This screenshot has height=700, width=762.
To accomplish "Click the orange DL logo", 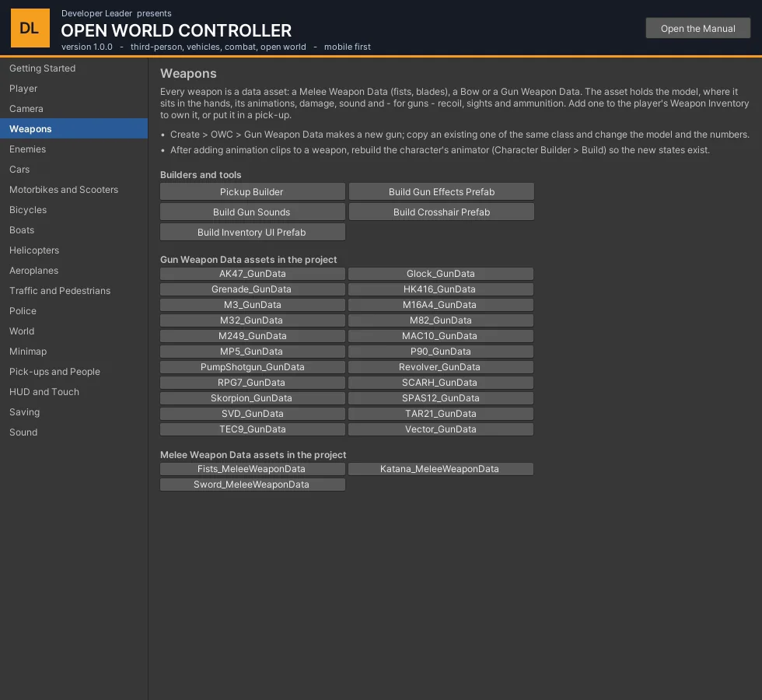I will (30, 28).
